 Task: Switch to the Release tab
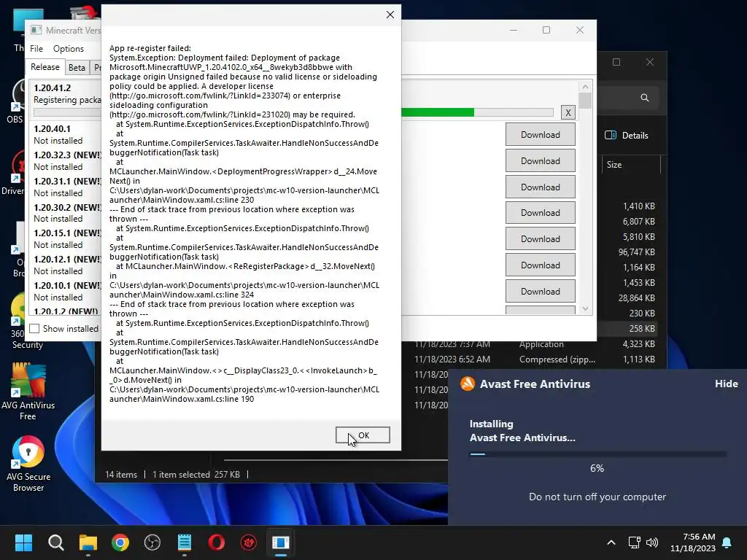44,67
